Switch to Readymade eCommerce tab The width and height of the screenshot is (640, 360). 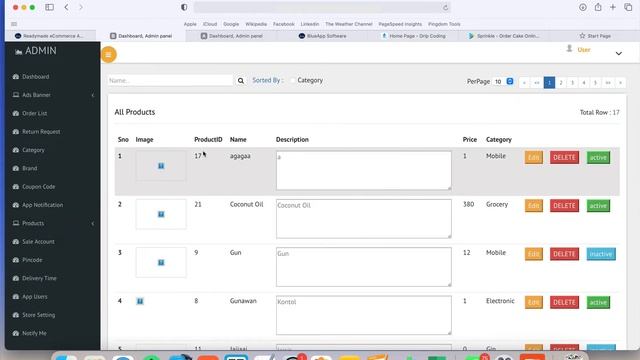49,36
